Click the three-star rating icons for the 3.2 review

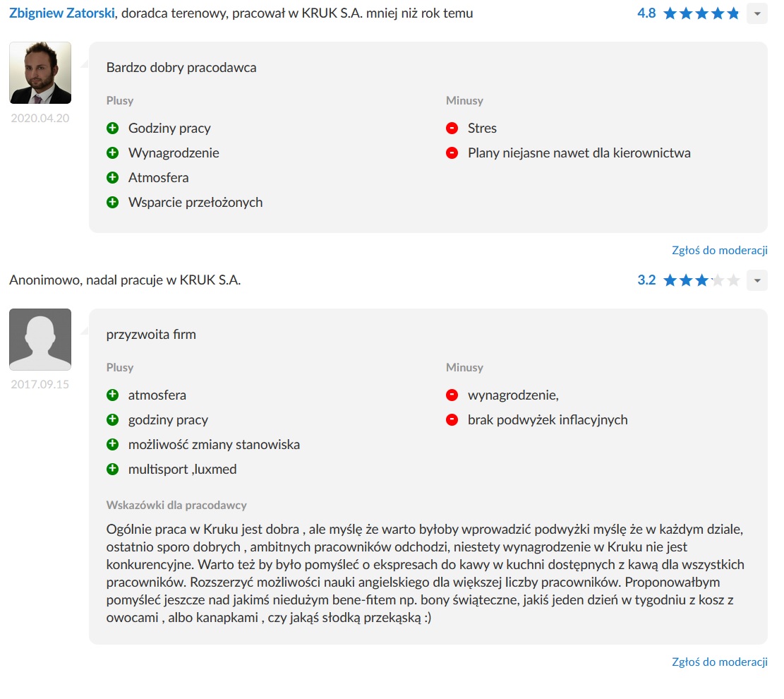[701, 280]
